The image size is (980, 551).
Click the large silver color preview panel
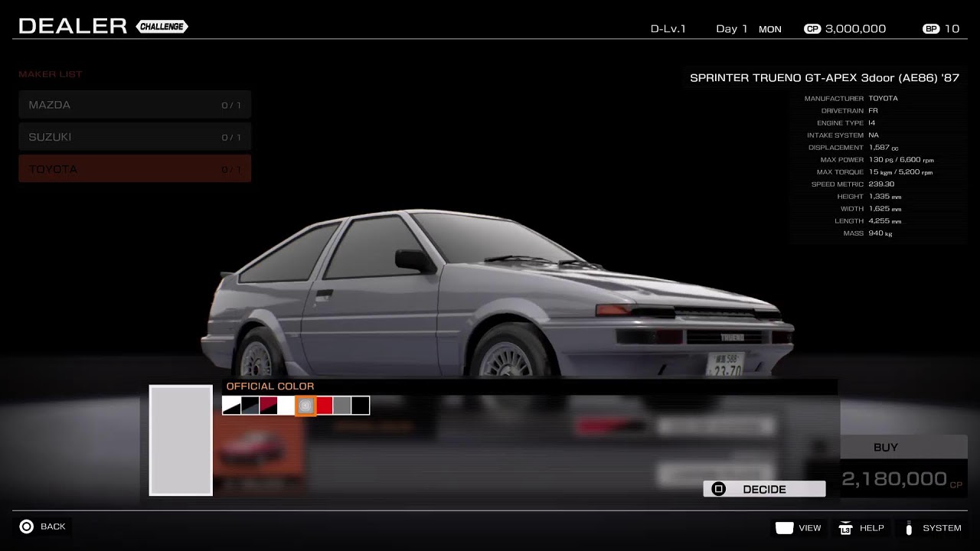[x=181, y=440]
